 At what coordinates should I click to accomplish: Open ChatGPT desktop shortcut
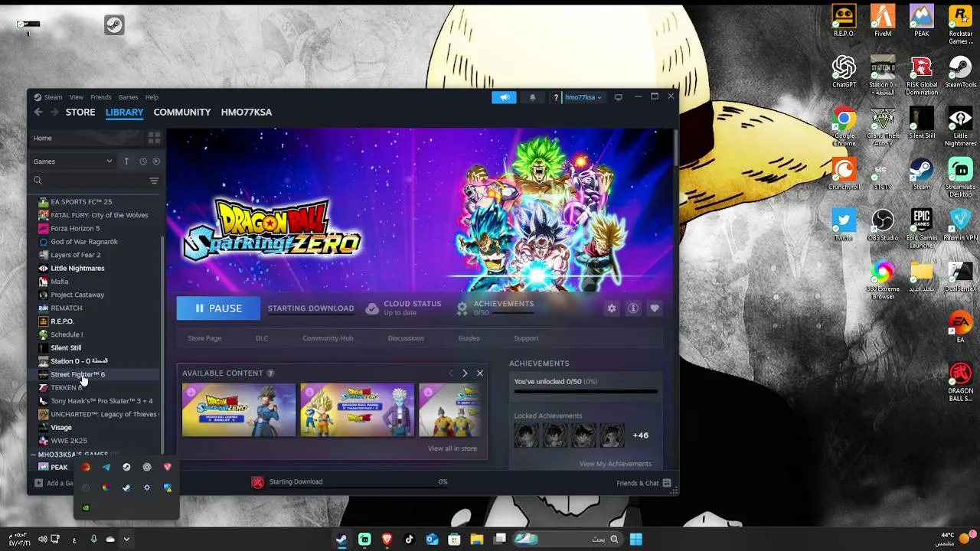(x=844, y=72)
